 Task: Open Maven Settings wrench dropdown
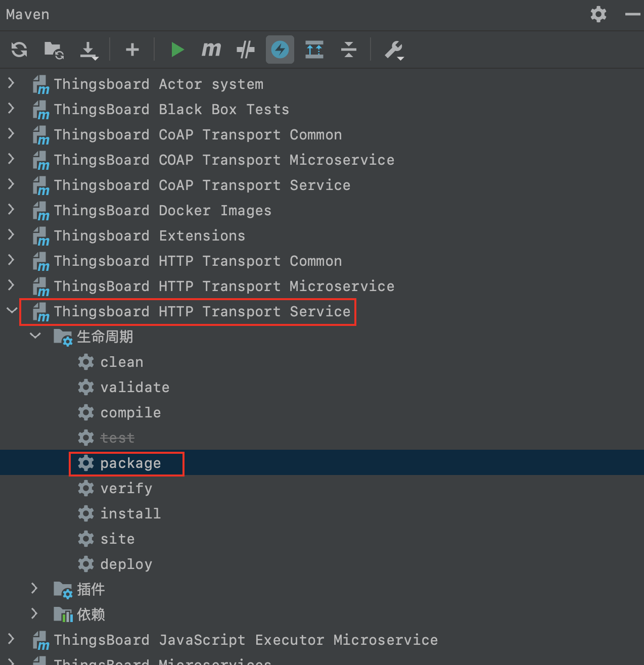(394, 51)
